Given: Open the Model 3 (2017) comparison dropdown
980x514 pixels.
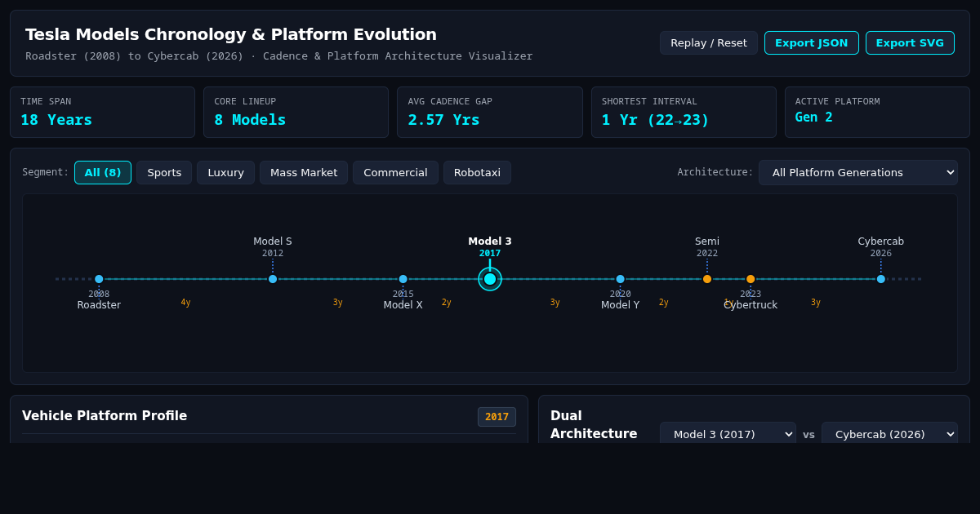Looking at the screenshot, I should click(728, 434).
